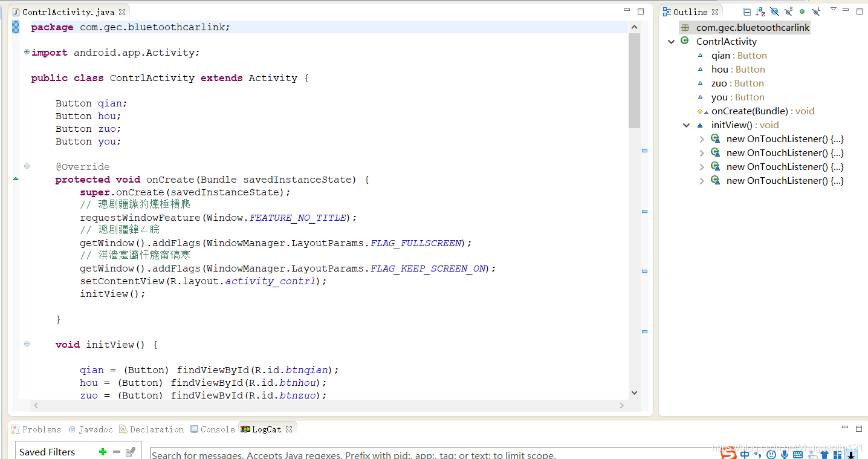Screen dimensions: 868x459
Task: Add a new LogCat saved filter
Action: [x=103, y=452]
